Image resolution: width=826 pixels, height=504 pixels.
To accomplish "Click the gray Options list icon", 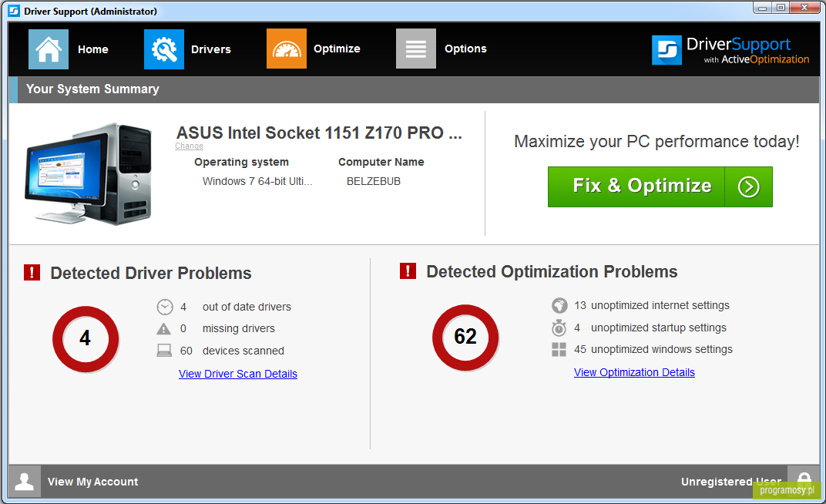I will [x=416, y=49].
